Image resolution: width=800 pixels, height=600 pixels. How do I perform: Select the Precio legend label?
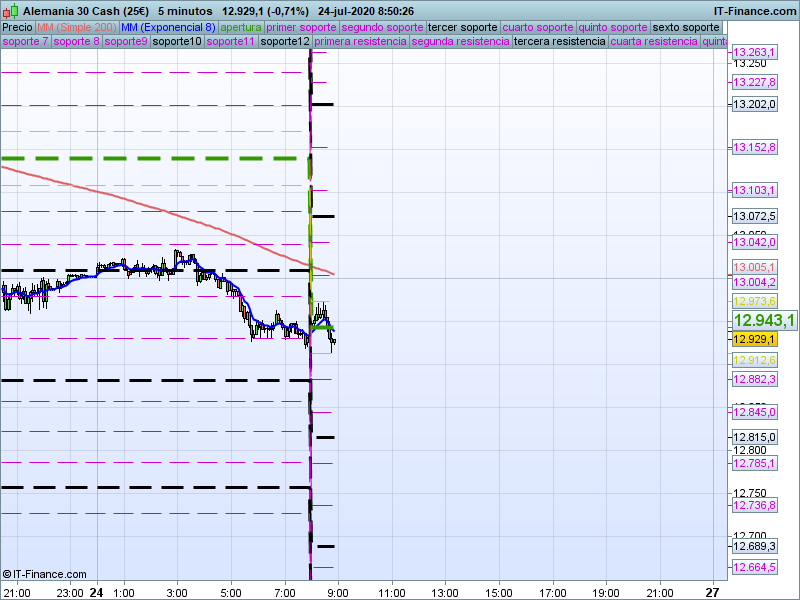point(17,27)
